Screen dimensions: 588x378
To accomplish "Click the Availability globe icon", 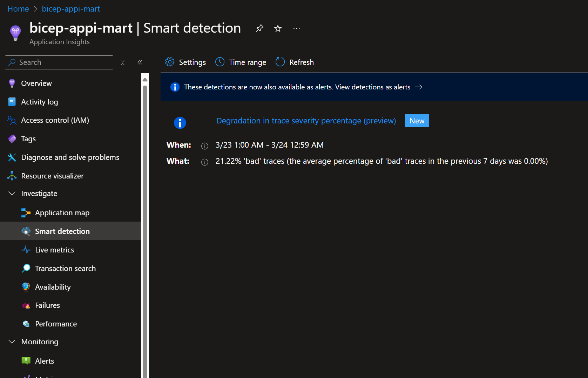I will pos(26,287).
